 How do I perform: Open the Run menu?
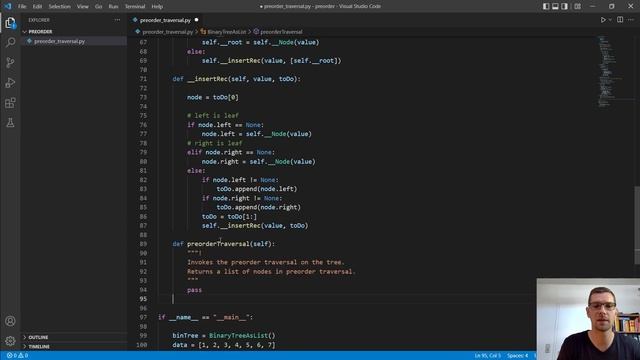(x=113, y=7)
